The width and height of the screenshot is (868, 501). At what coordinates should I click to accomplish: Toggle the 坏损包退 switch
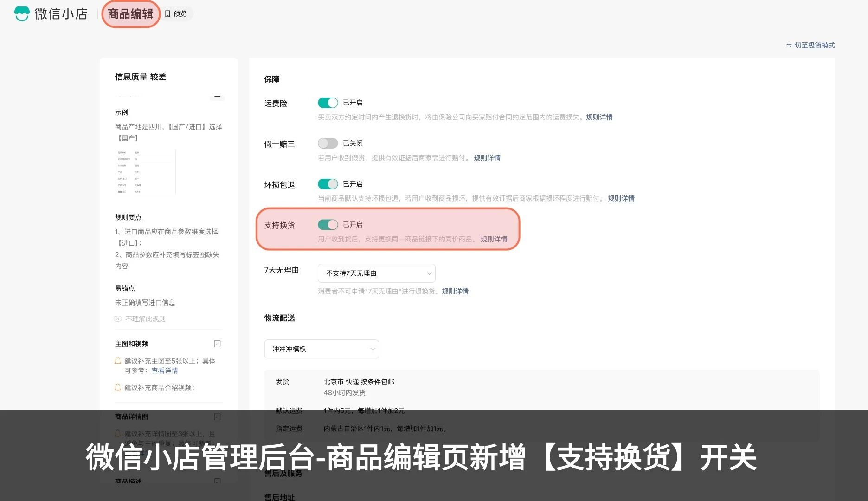pyautogui.click(x=328, y=184)
